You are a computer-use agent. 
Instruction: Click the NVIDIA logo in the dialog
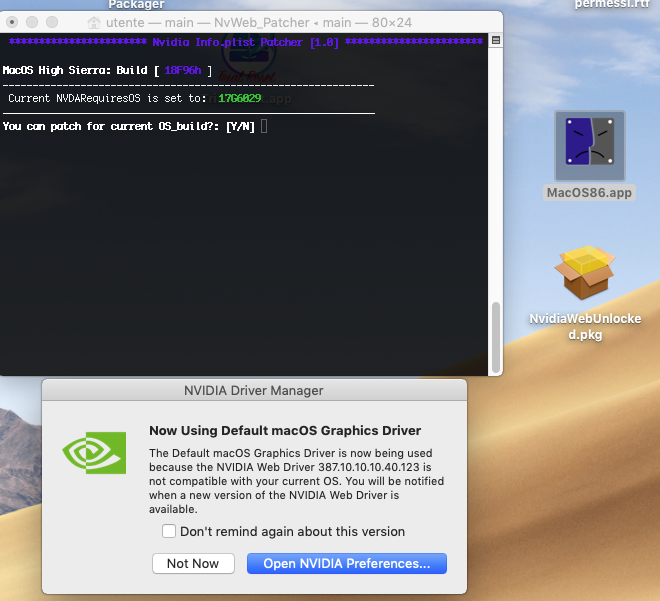(x=94, y=452)
